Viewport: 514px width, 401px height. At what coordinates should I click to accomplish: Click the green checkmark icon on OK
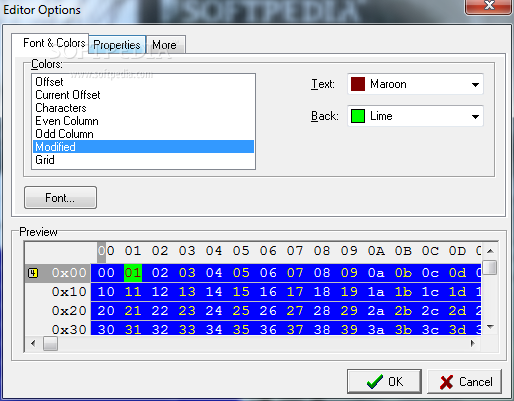point(375,381)
